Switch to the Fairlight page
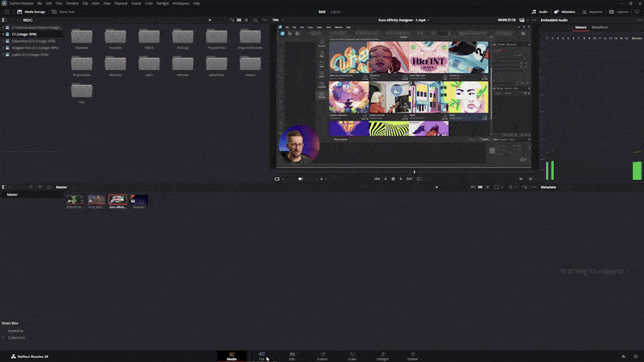 pyautogui.click(x=382, y=356)
